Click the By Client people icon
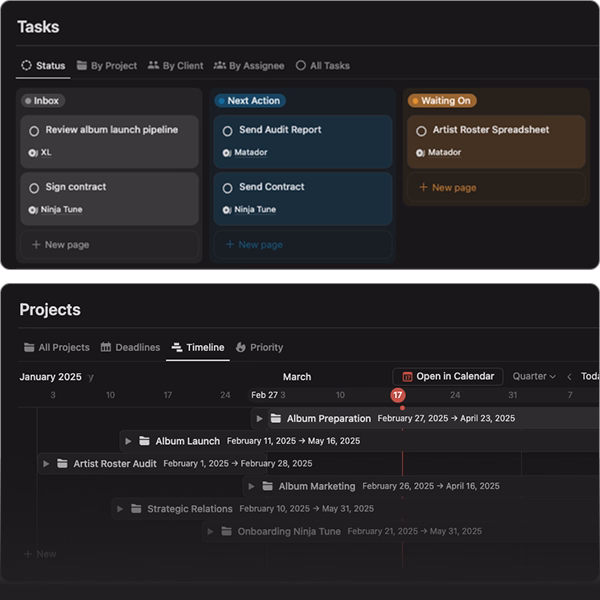Image resolution: width=600 pixels, height=600 pixels. 153,65
